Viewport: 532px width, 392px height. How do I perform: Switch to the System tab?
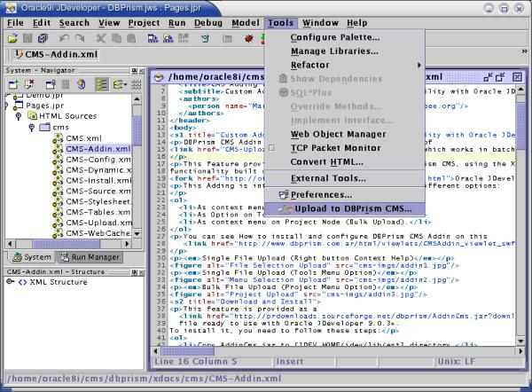coord(32,257)
